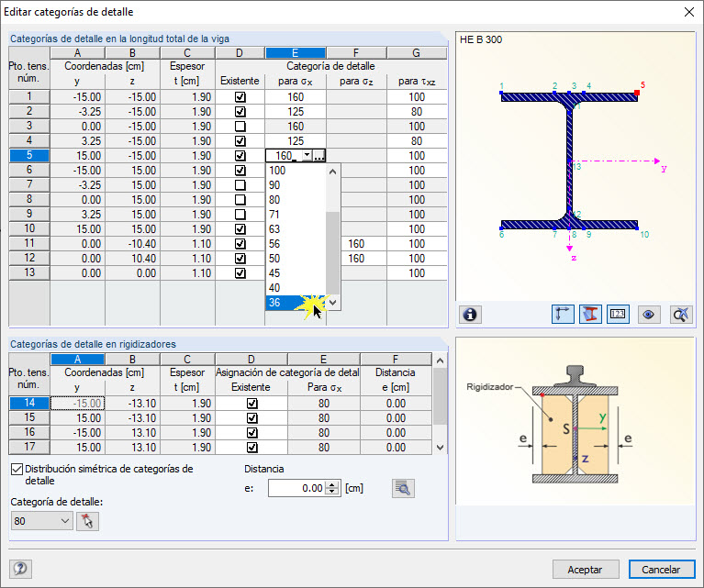Toggle stress point numbering icon

(x=618, y=315)
